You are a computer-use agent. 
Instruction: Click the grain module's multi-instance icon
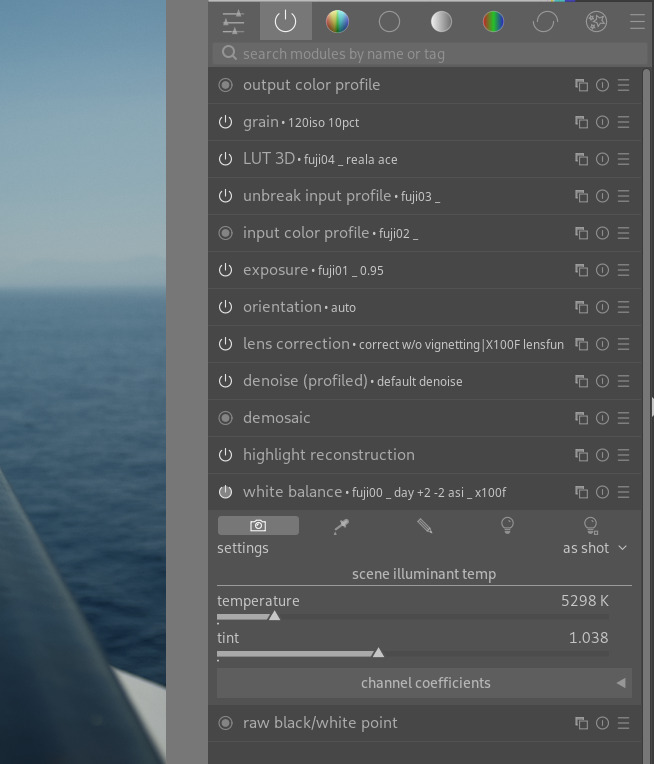[x=581, y=122]
